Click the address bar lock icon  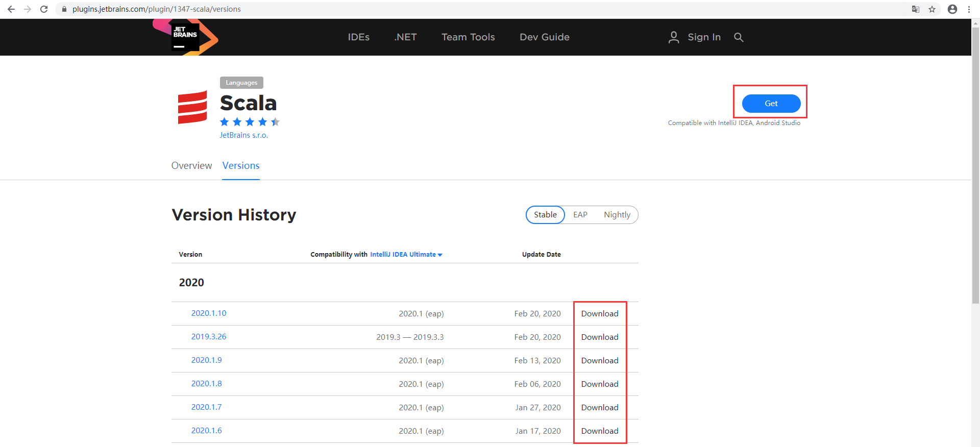pyautogui.click(x=64, y=9)
